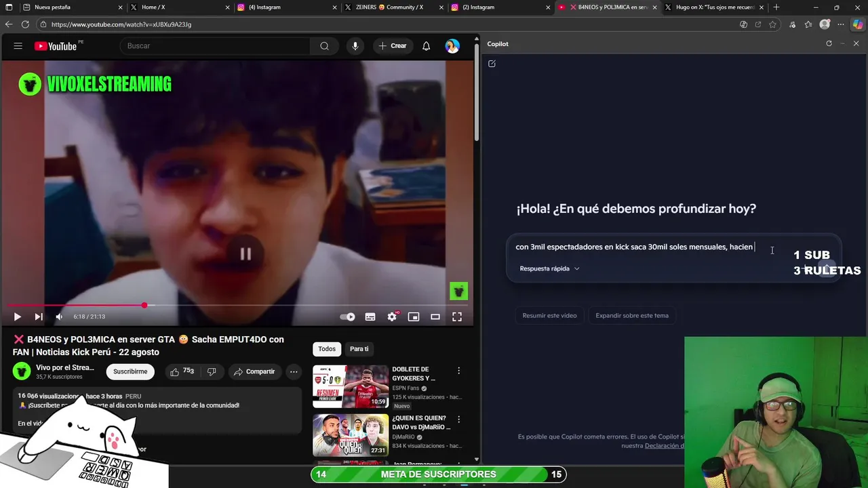Mute the video volume speaker
Image resolution: width=868 pixels, height=488 pixels.
[x=59, y=317]
